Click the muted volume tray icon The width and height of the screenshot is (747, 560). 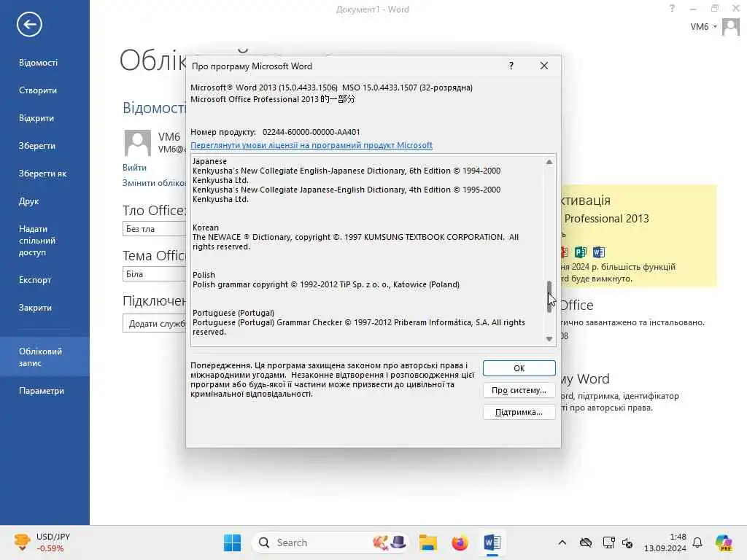(627, 542)
